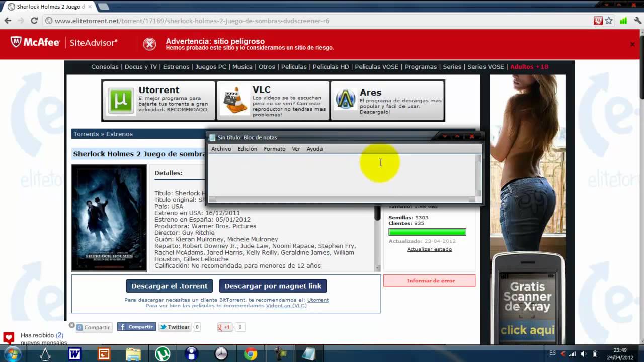Switch to Chrome in the taskbar
The image size is (644, 362).
tap(250, 354)
